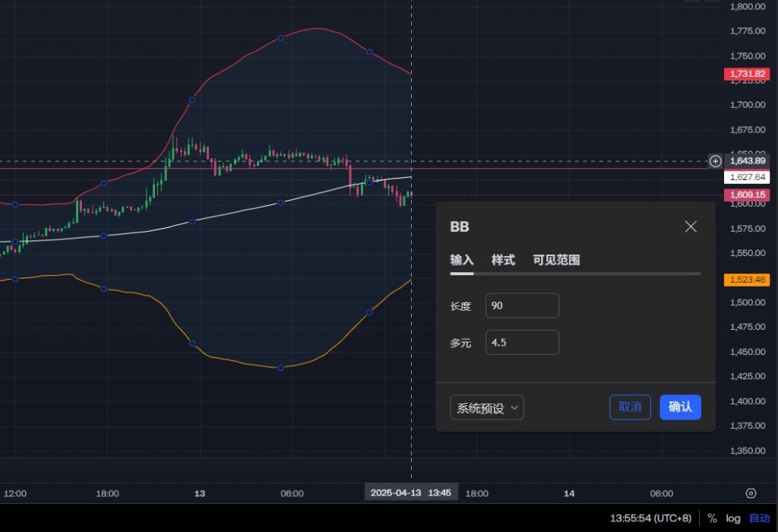
Task: Click the white 1,627.64 basis price label
Action: click(x=748, y=177)
